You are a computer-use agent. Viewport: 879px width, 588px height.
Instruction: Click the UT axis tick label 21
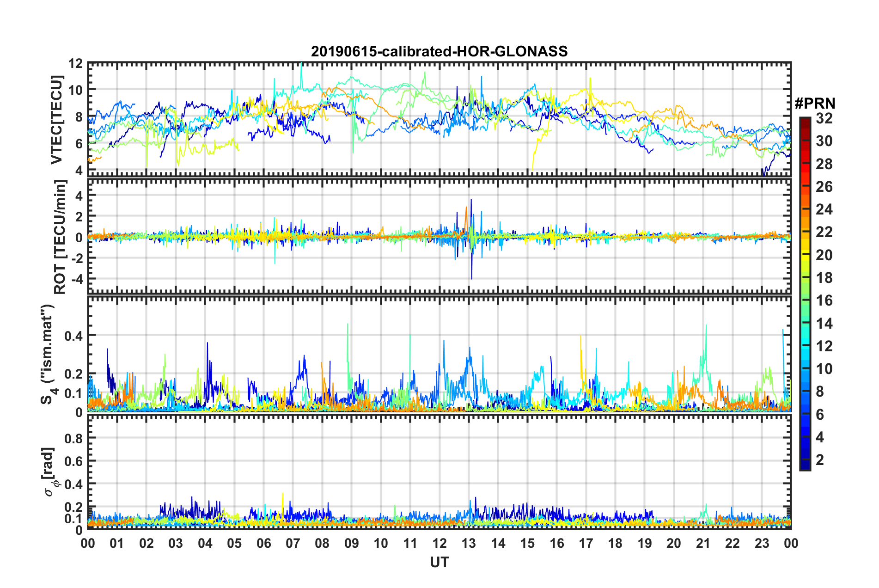[x=703, y=543]
